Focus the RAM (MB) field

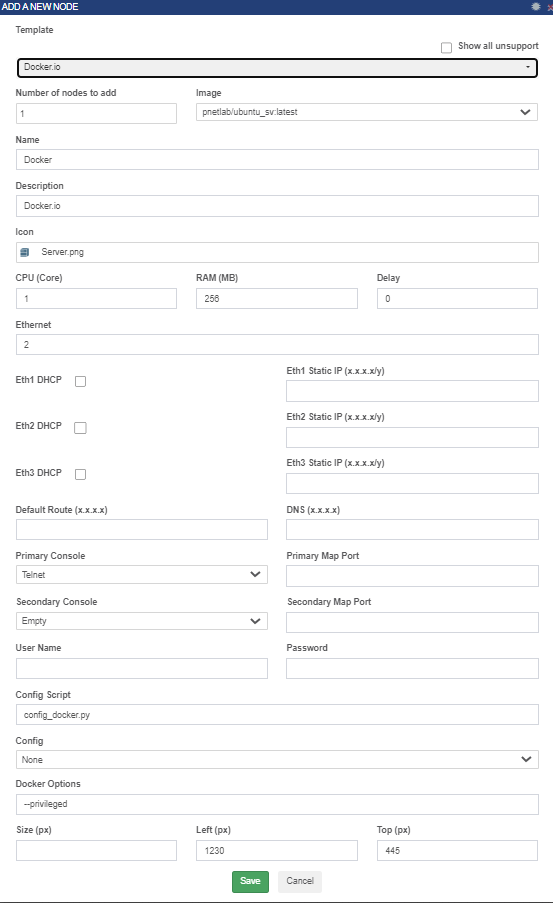276,298
